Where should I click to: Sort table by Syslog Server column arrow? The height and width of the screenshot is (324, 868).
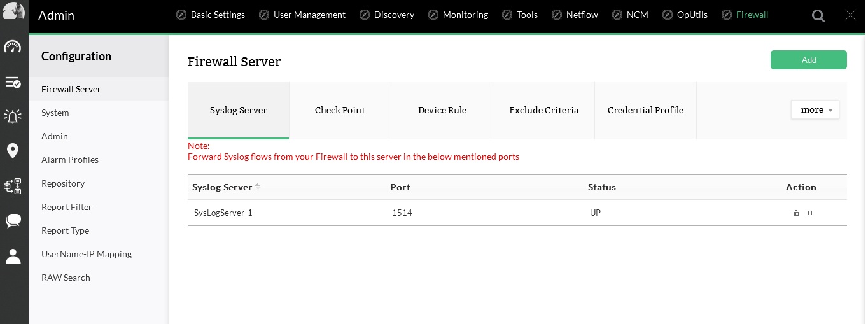coord(258,187)
